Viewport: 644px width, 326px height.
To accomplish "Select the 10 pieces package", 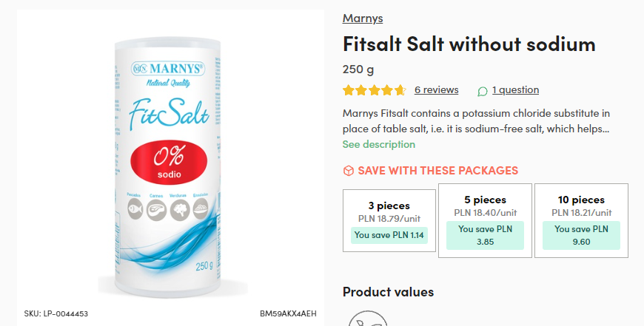I will click(x=581, y=220).
